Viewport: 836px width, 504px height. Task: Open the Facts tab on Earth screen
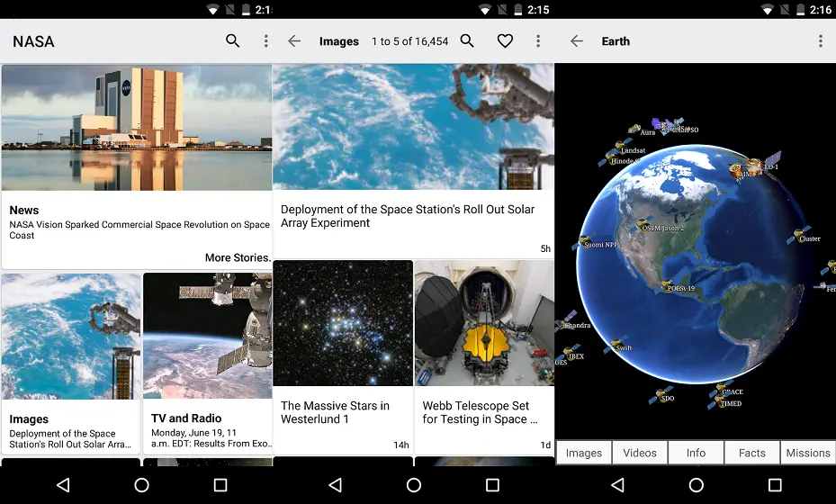751,453
